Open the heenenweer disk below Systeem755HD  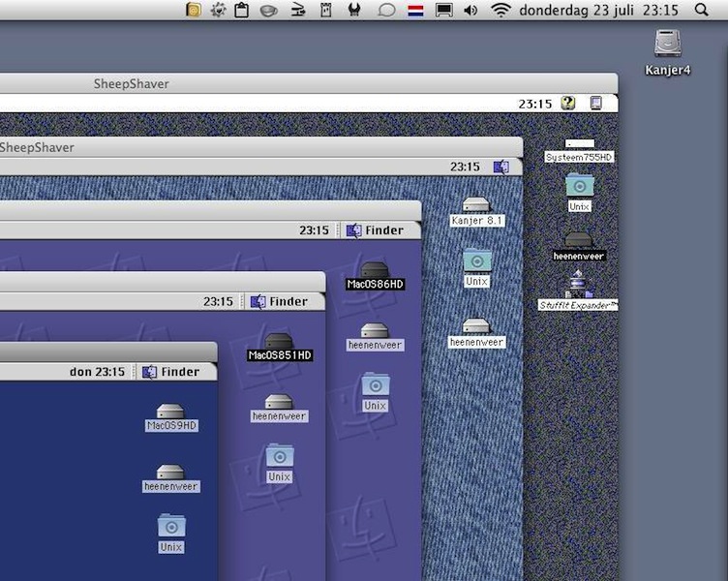tap(578, 240)
